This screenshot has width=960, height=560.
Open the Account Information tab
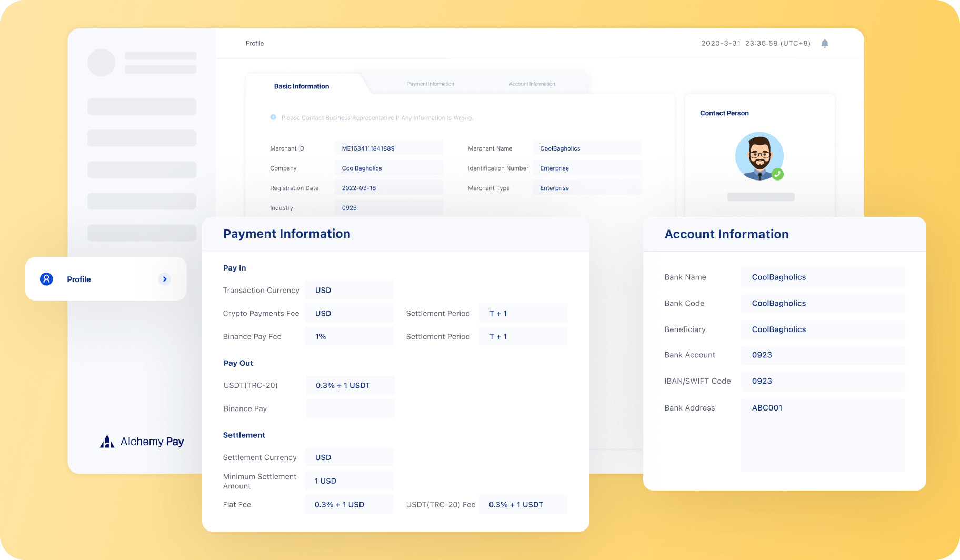click(532, 84)
